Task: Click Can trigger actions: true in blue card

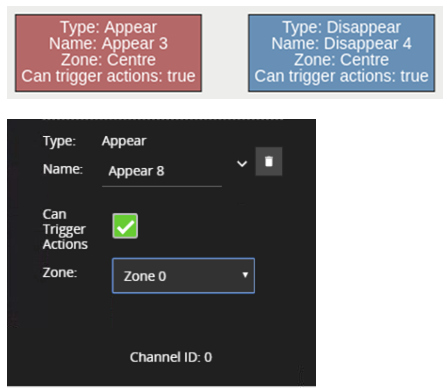Action: (341, 76)
